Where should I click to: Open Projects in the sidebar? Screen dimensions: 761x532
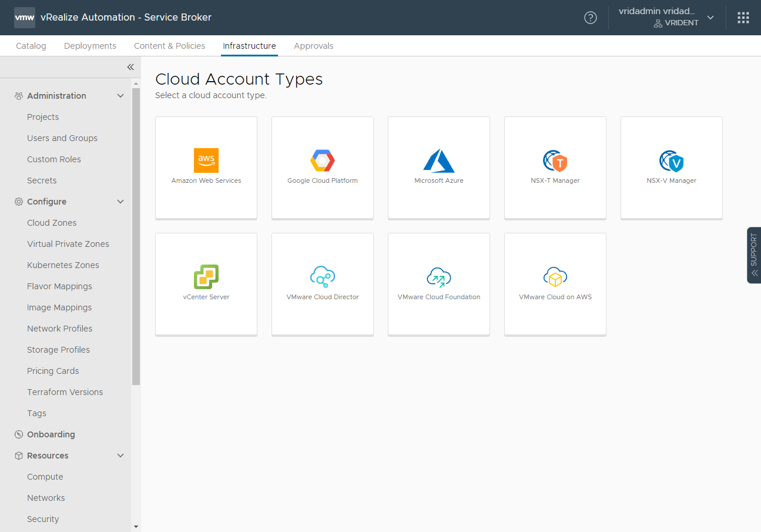[43, 117]
